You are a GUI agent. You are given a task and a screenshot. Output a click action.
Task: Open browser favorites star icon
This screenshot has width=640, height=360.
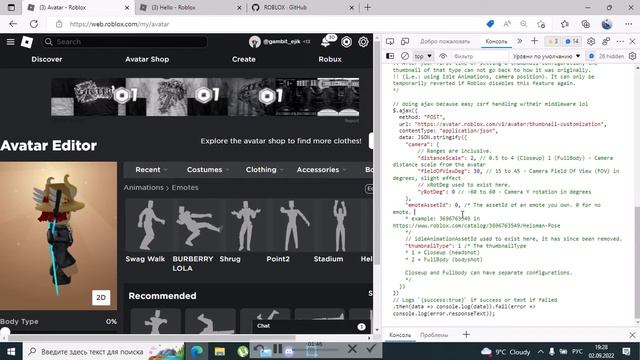click(565, 24)
